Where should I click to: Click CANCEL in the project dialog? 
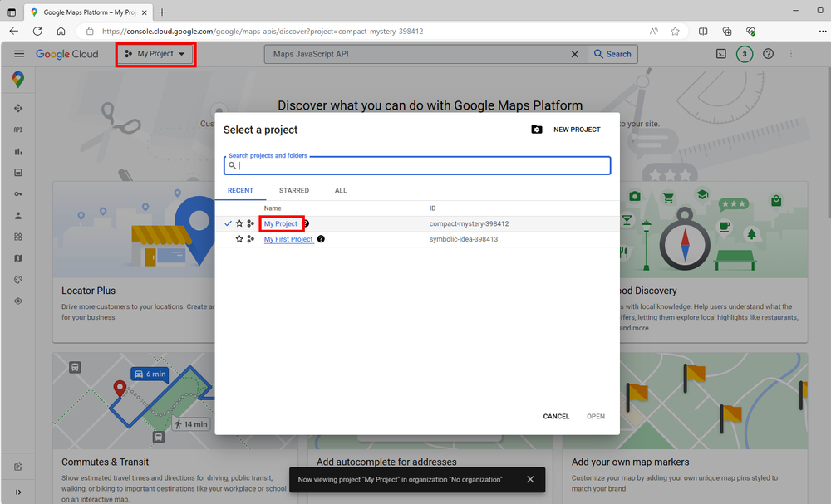tap(556, 417)
